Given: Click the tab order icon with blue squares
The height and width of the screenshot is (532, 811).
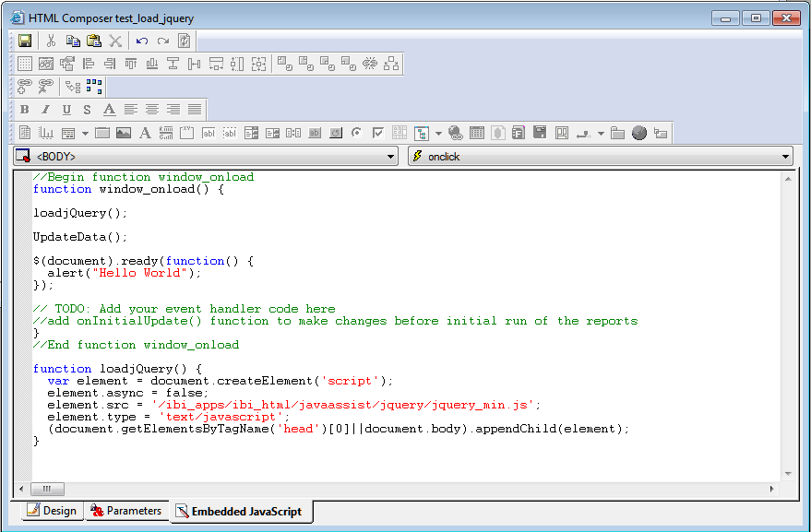Looking at the screenshot, I should pyautogui.click(x=93, y=87).
